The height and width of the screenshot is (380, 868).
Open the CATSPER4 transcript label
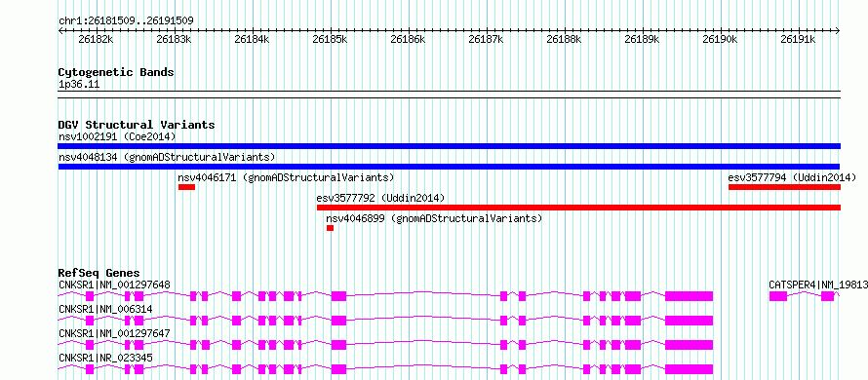pyautogui.click(x=818, y=285)
